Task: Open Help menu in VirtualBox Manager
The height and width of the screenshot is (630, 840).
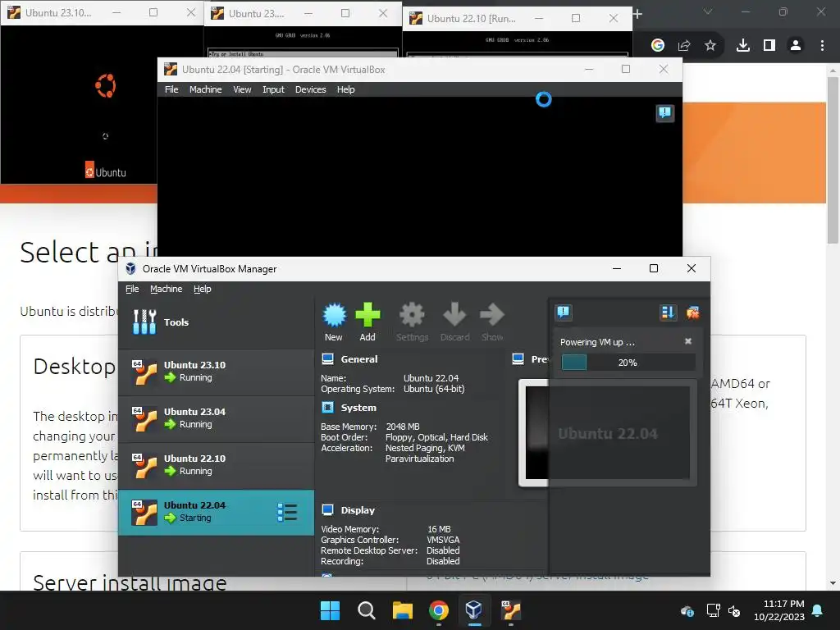Action: click(x=203, y=289)
